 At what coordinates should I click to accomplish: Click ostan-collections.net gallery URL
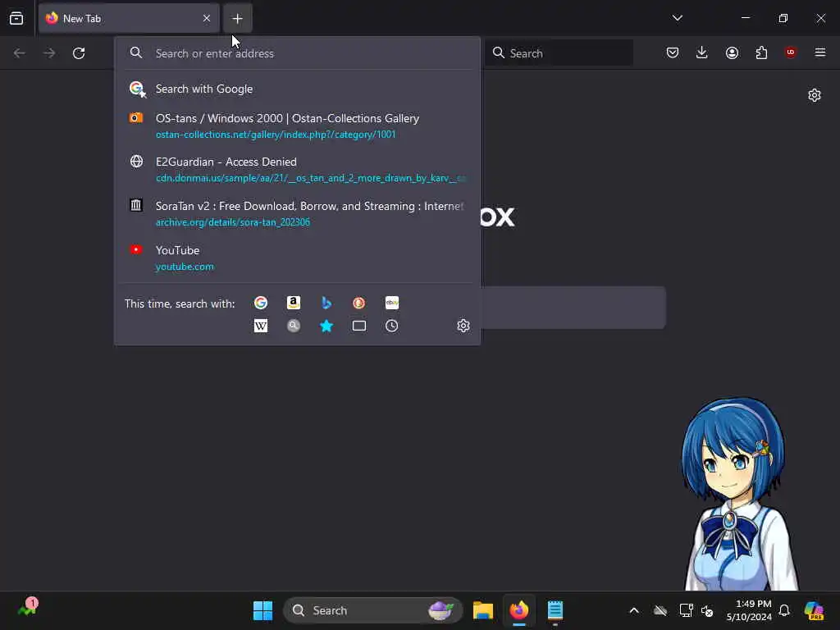(x=276, y=135)
